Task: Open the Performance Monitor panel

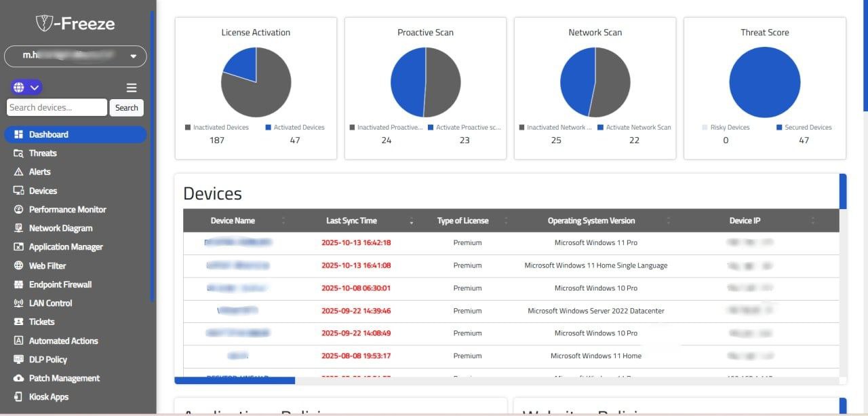Action: coord(66,209)
